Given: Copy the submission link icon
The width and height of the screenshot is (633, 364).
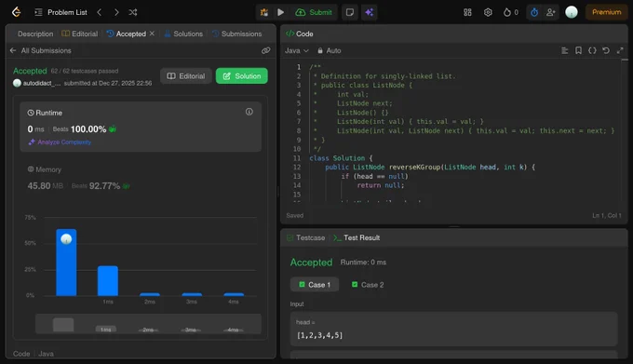Looking at the screenshot, I should tap(265, 50).
